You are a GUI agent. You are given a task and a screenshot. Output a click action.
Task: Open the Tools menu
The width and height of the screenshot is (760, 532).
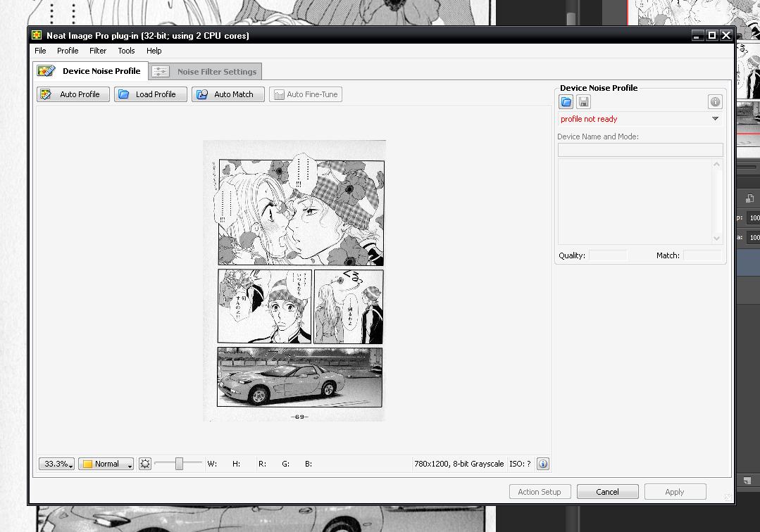click(126, 51)
